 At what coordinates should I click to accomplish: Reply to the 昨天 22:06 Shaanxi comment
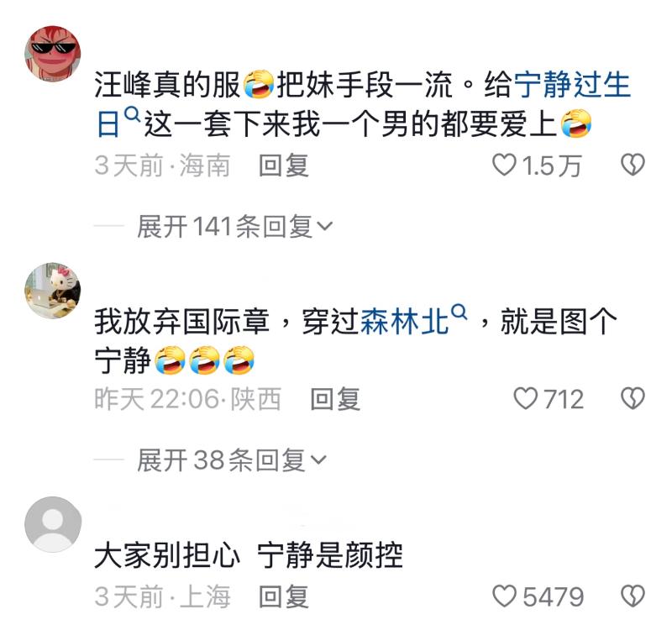[335, 399]
